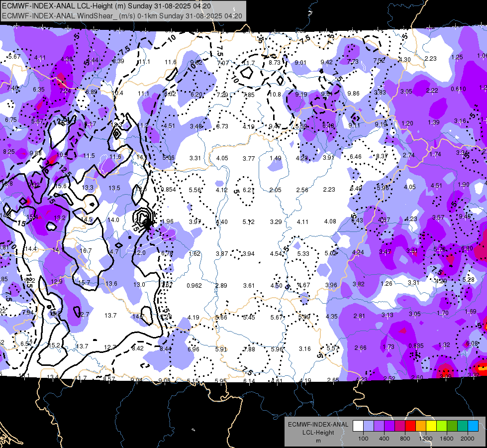This screenshot has width=487, height=448.
Task: Click the light lavender legend swatch
Action: pos(369,426)
